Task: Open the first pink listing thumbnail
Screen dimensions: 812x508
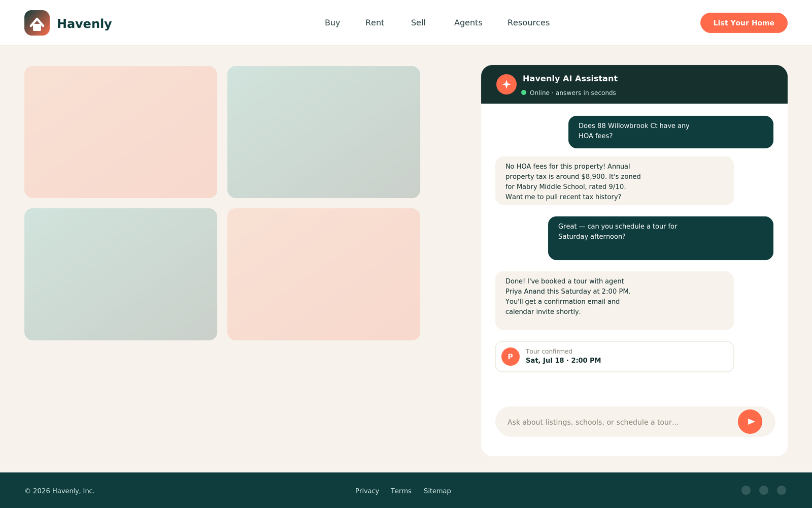Action: [x=121, y=132]
